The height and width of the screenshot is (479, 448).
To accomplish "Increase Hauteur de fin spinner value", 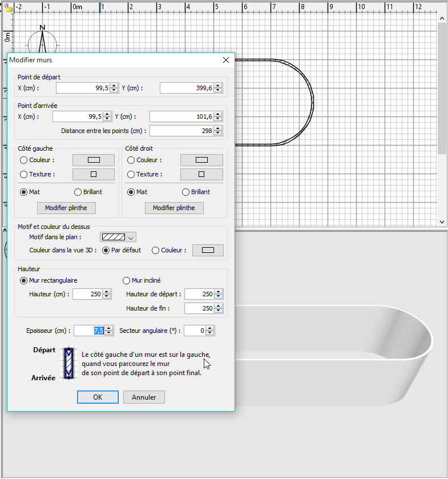I will [x=219, y=306].
